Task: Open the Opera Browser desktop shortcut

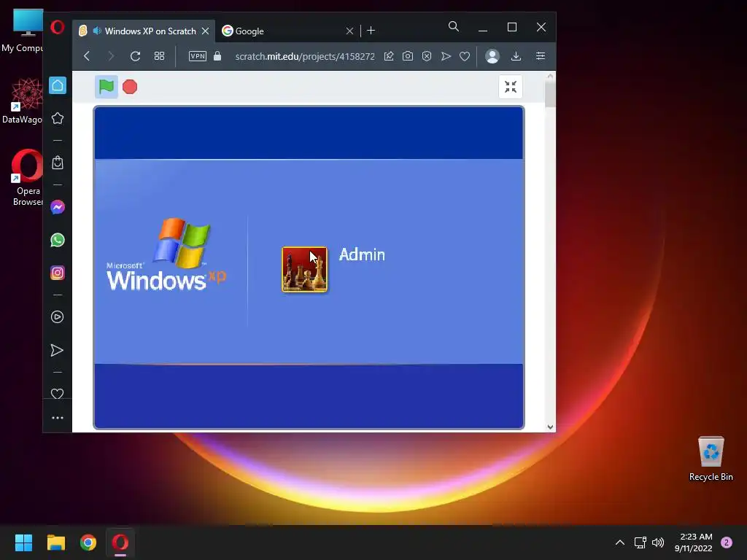Action: (x=27, y=178)
